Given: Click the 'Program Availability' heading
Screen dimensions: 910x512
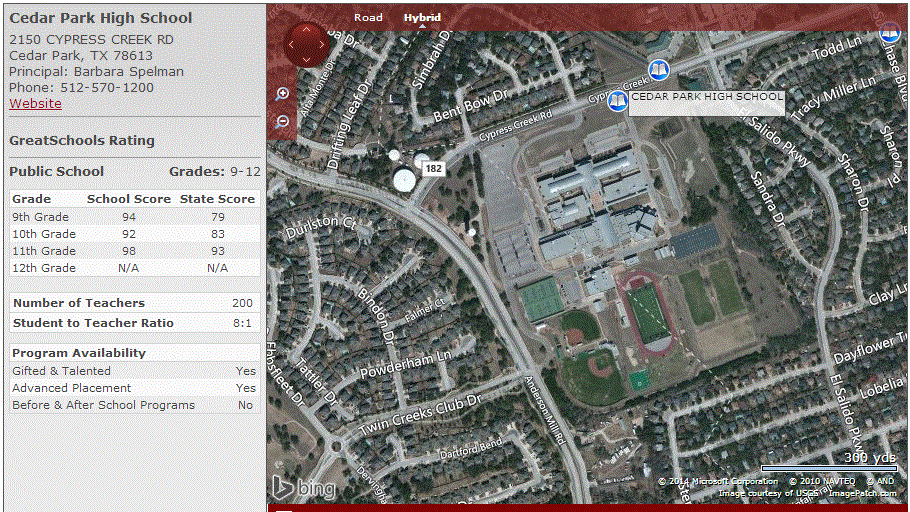Looking at the screenshot, I should [x=79, y=353].
